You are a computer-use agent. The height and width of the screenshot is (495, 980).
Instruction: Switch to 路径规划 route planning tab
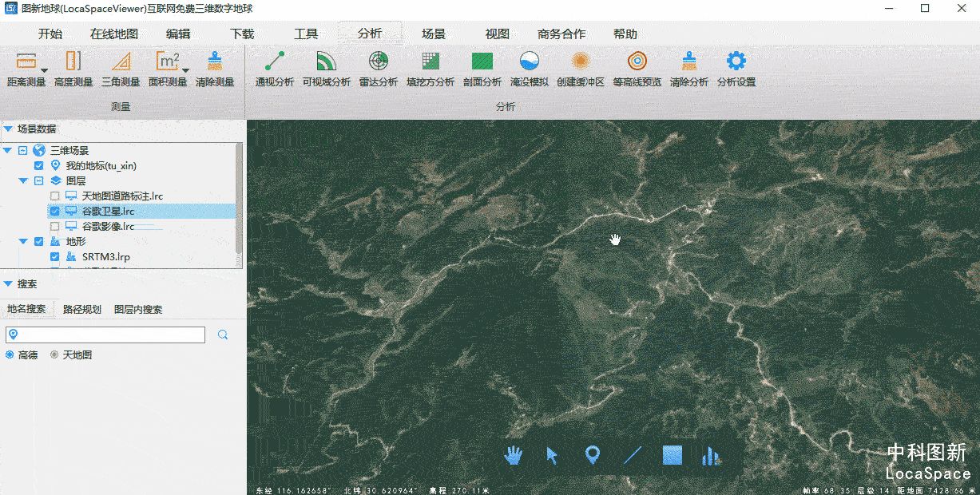82,310
